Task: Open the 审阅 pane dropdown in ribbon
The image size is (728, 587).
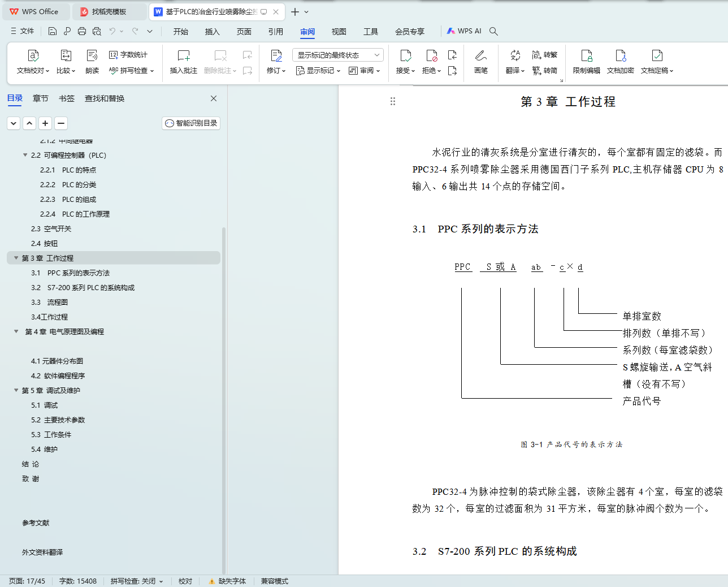Action: [x=365, y=71]
